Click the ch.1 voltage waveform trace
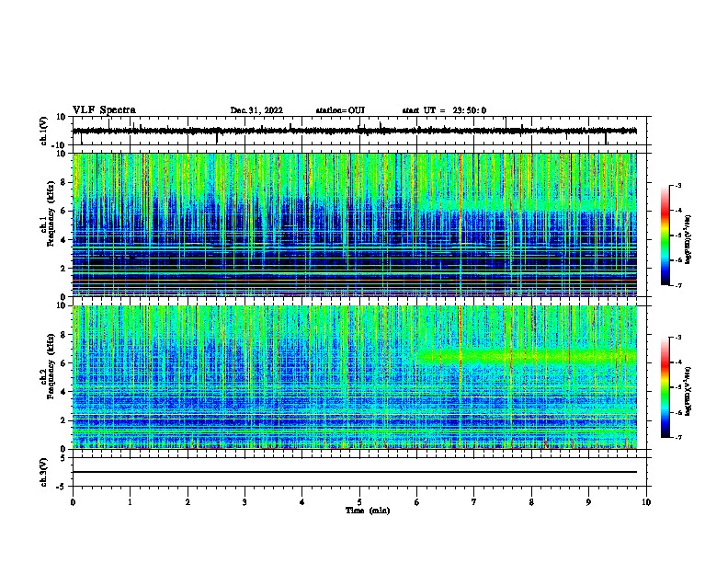The image size is (728, 563). click(354, 131)
